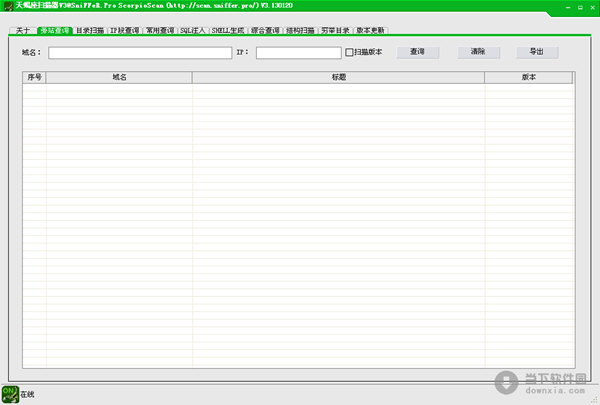Select the 常用查询 tab
This screenshot has height=405, width=600.
pyautogui.click(x=160, y=31)
